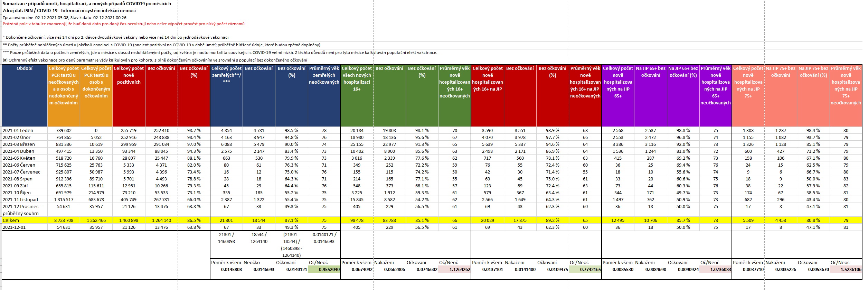Select the '2021-01 Leden' row label
868x290 pixels.
click(18, 131)
